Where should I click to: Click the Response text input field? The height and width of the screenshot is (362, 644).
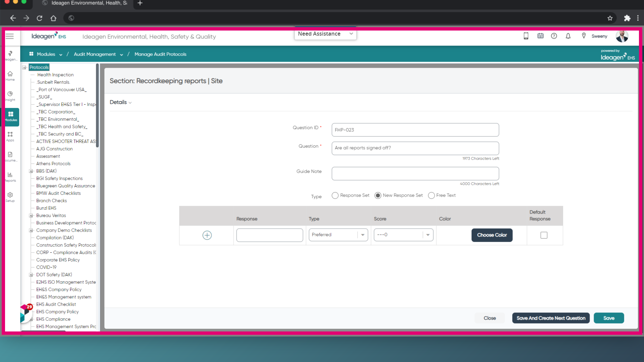pyautogui.click(x=269, y=235)
